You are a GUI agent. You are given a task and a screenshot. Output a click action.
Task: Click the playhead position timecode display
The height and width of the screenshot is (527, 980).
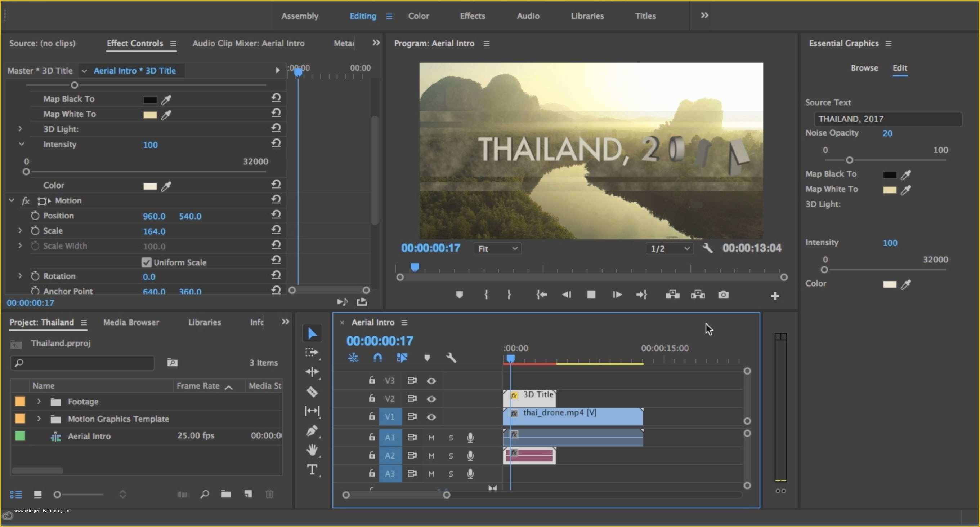click(381, 341)
